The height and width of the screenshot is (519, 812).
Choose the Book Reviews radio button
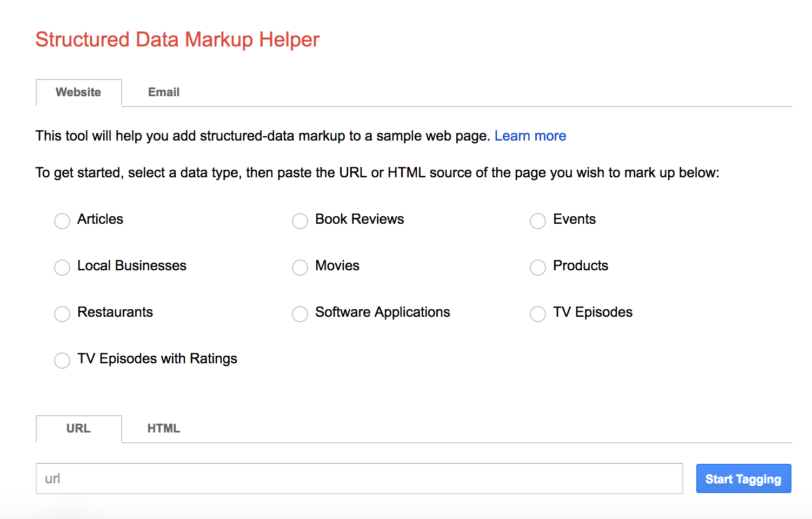point(300,221)
